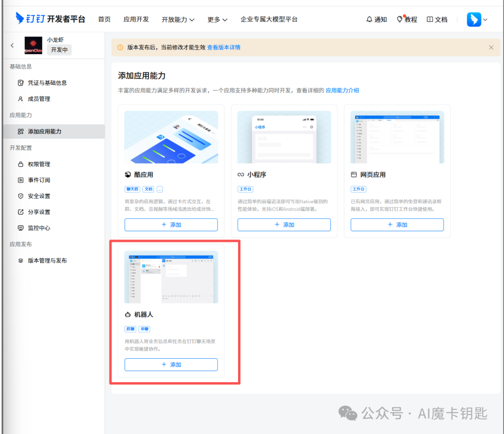Expand the 更多 dropdown

(217, 20)
